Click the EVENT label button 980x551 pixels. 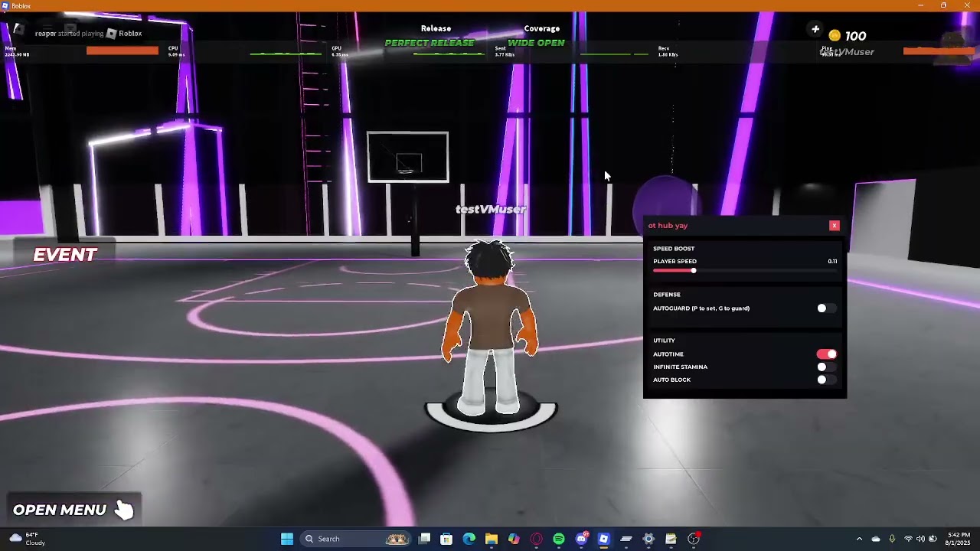(x=65, y=255)
